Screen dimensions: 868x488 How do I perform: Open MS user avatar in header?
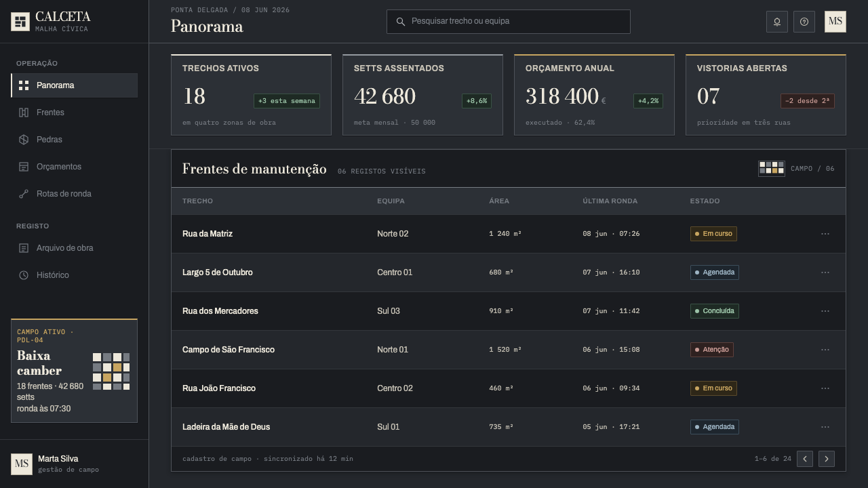pyautogui.click(x=835, y=22)
